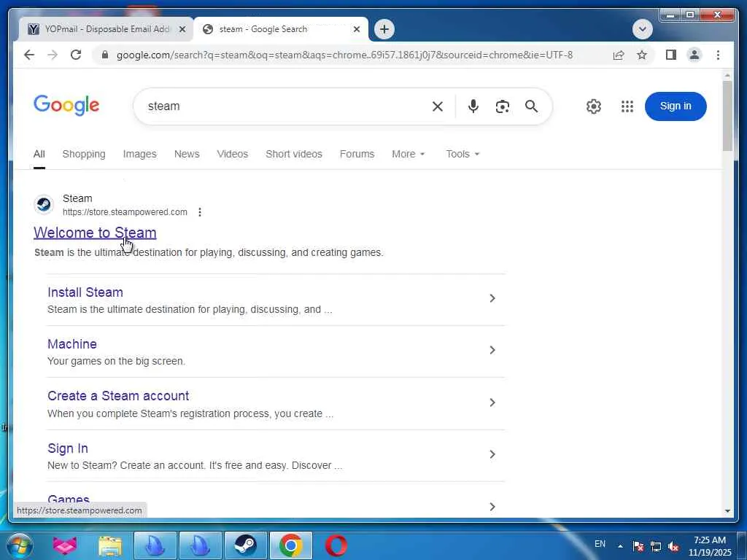
Task: Switch to the YOPmail tab
Action: 106,29
